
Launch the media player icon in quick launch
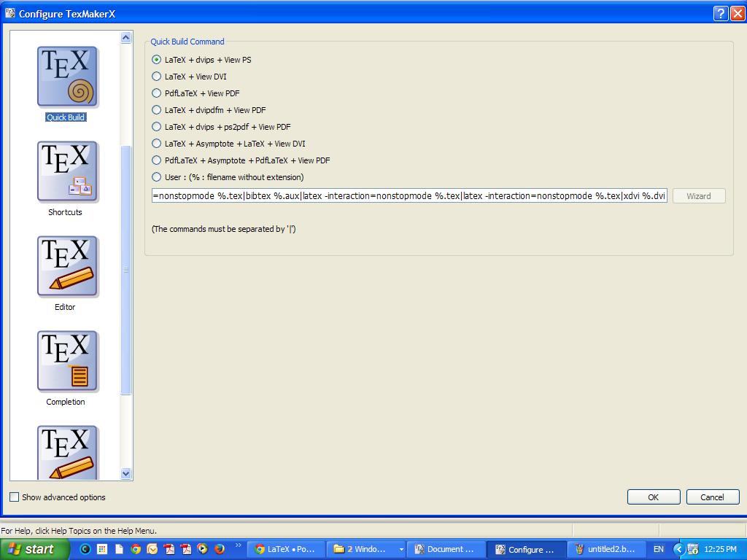point(203,549)
